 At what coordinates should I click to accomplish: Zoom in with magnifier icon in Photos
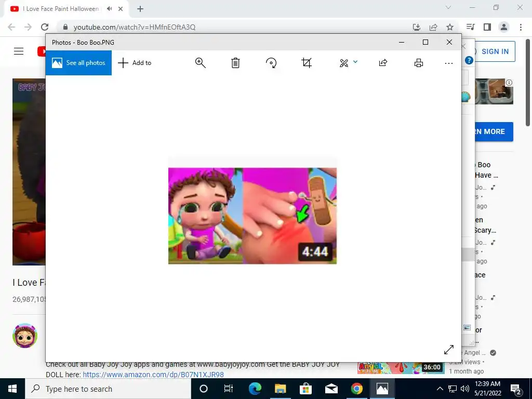[200, 63]
